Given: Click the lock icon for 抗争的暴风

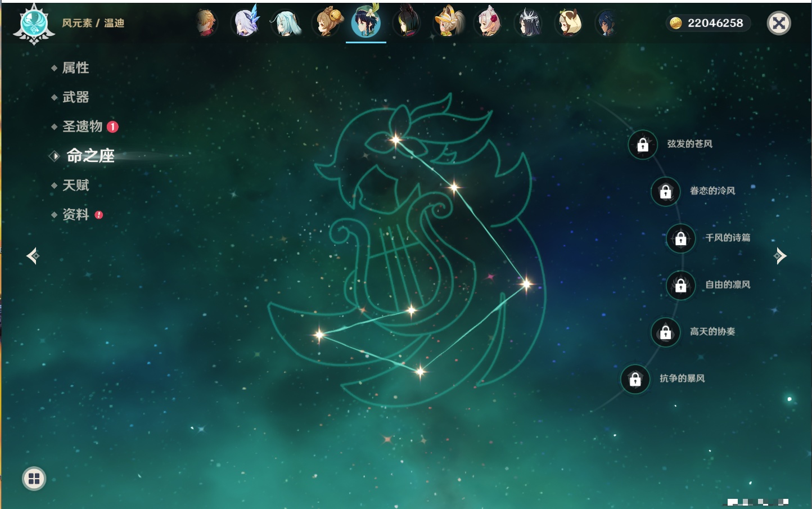Looking at the screenshot, I should tap(635, 379).
